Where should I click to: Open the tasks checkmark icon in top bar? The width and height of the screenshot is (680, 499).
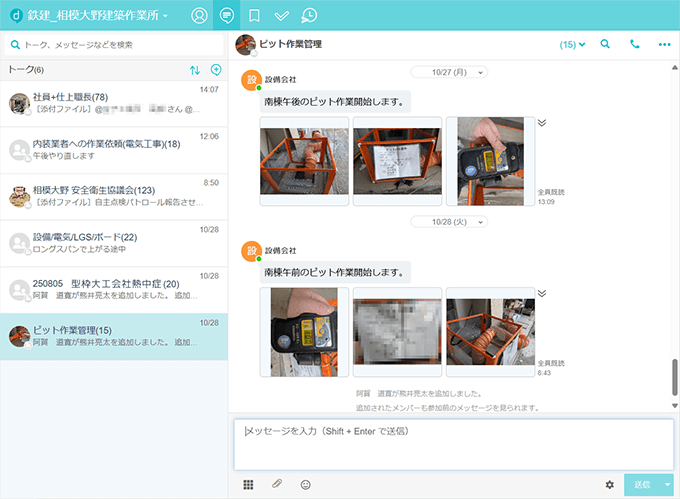pos(281,16)
